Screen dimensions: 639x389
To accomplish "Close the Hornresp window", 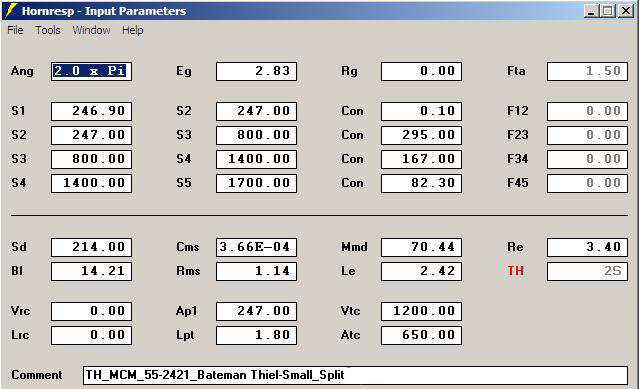I will [626, 11].
